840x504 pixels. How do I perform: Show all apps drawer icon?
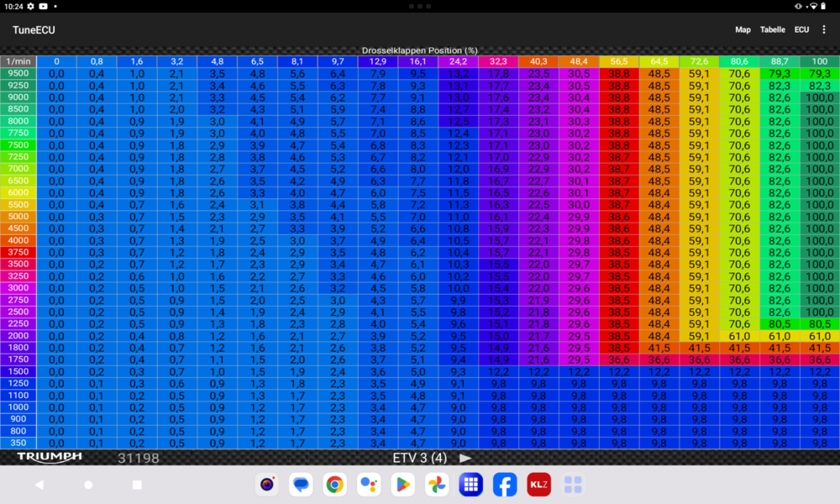coord(573,485)
